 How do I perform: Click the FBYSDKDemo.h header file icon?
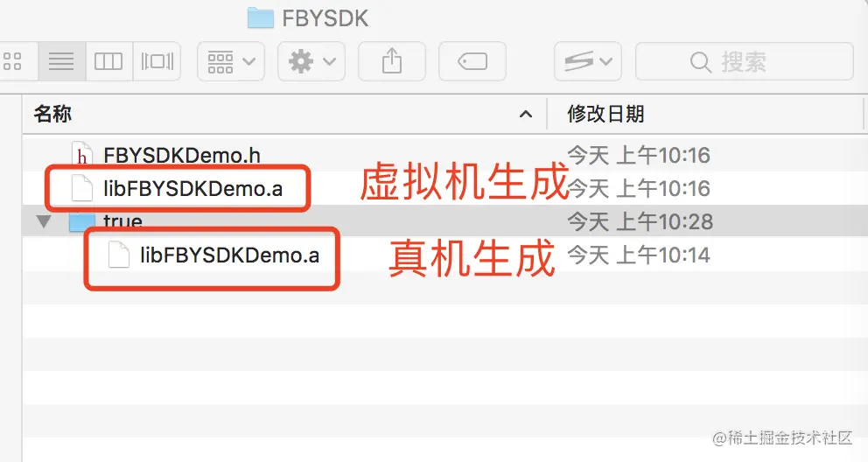82,154
